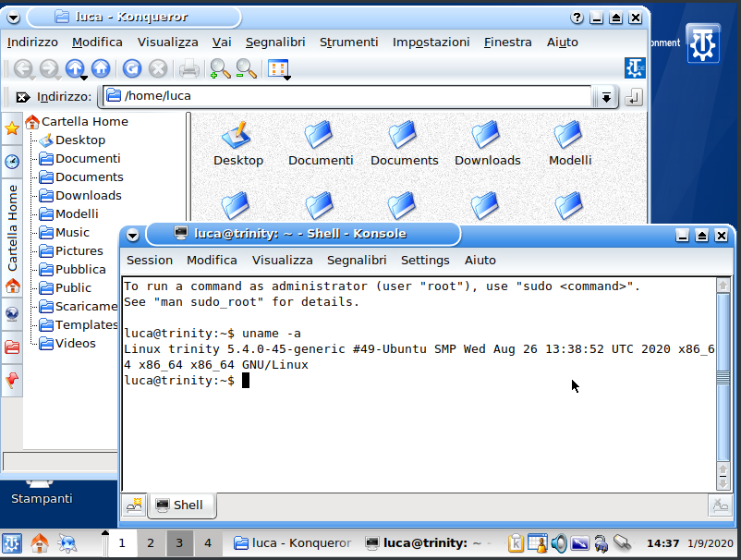The height and width of the screenshot is (560, 741).
Task: Select Documenti in the sidebar tree
Action: 79,158
